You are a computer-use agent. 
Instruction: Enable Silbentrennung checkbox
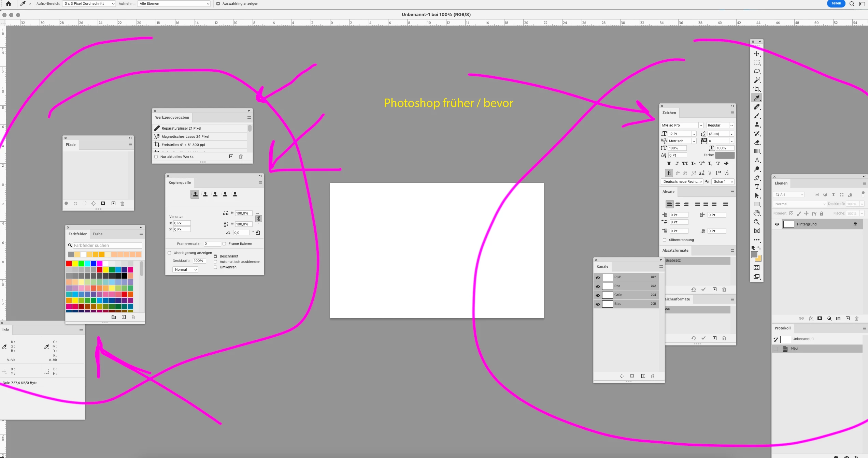665,240
